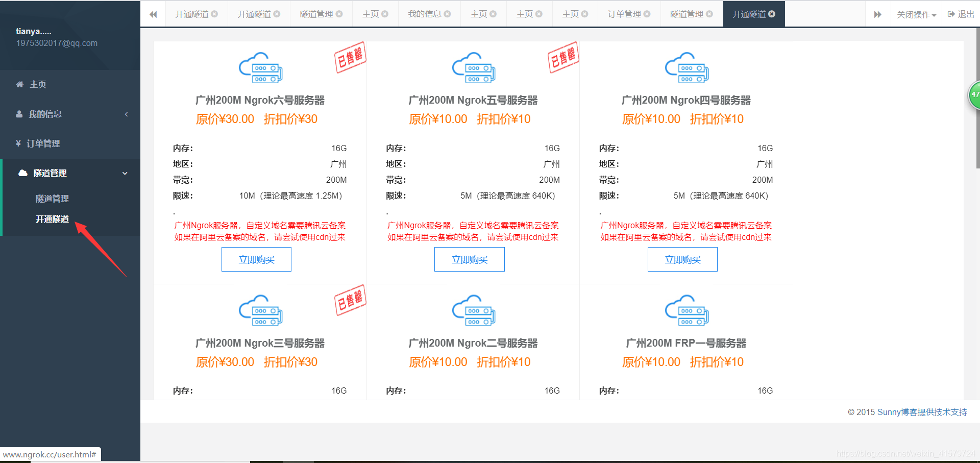Viewport: 980px width, 463px height.
Task: Click the user icon beside 我的信息 in sidebar
Action: click(x=19, y=114)
